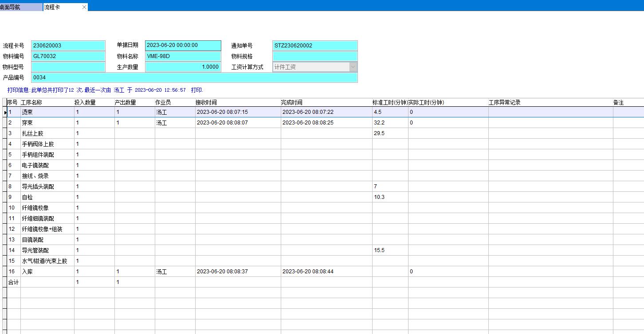Click the 单据日期 date field

point(183,46)
